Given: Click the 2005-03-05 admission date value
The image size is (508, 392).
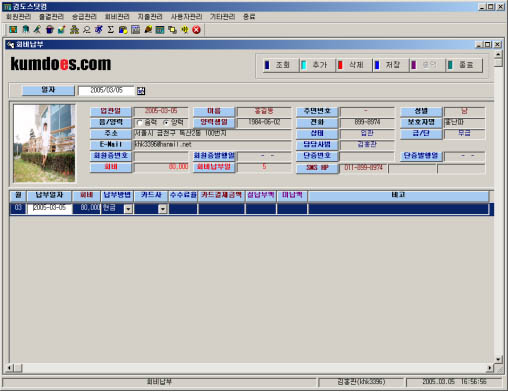Looking at the screenshot, I should tap(161, 111).
